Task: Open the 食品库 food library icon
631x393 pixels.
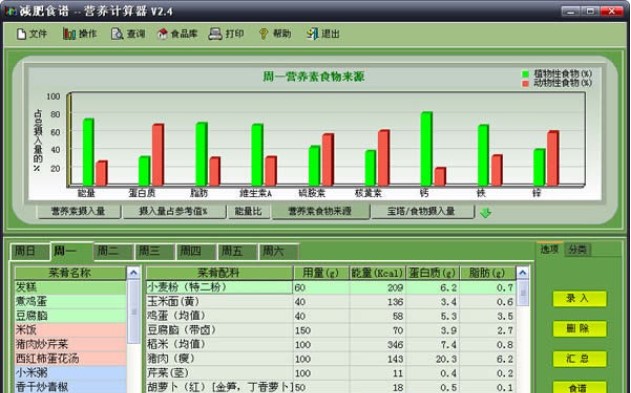Action: [162, 34]
